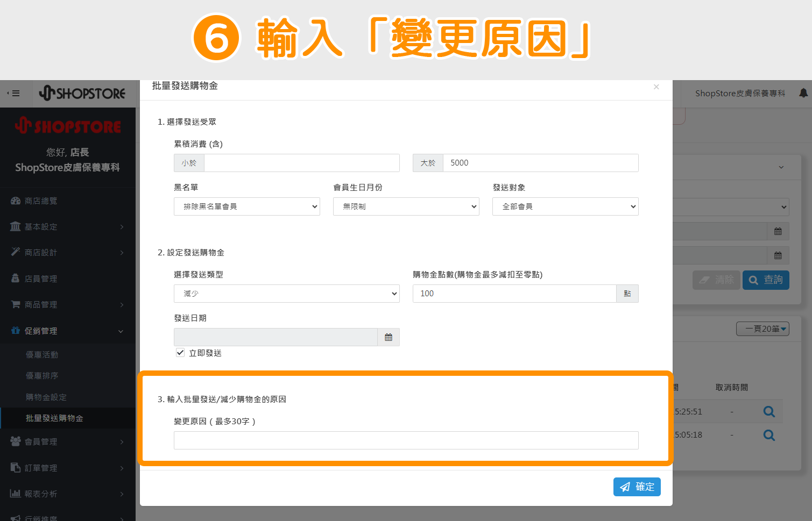The image size is (812, 521).
Task: Expand 商店設計 sidebar menu
Action: coord(68,252)
